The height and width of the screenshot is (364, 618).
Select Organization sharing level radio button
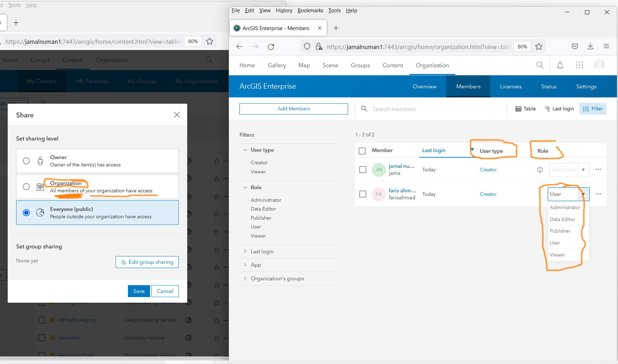coord(26,187)
